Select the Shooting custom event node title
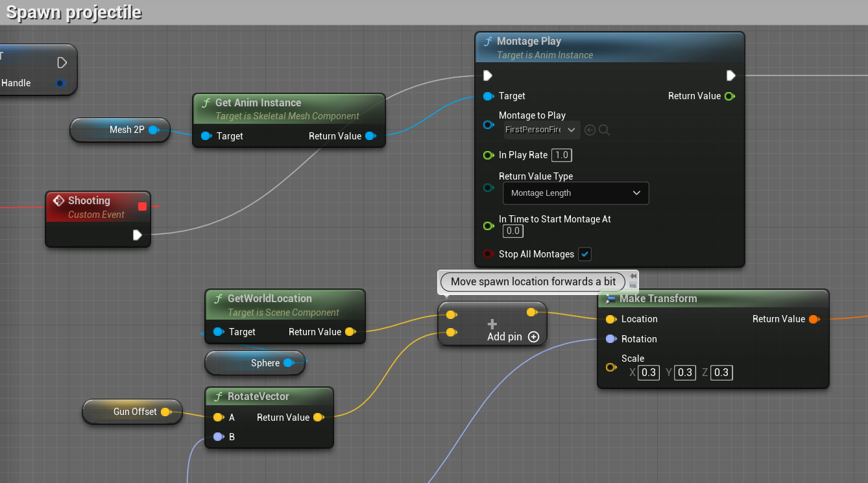This screenshot has width=868, height=483. [89, 200]
